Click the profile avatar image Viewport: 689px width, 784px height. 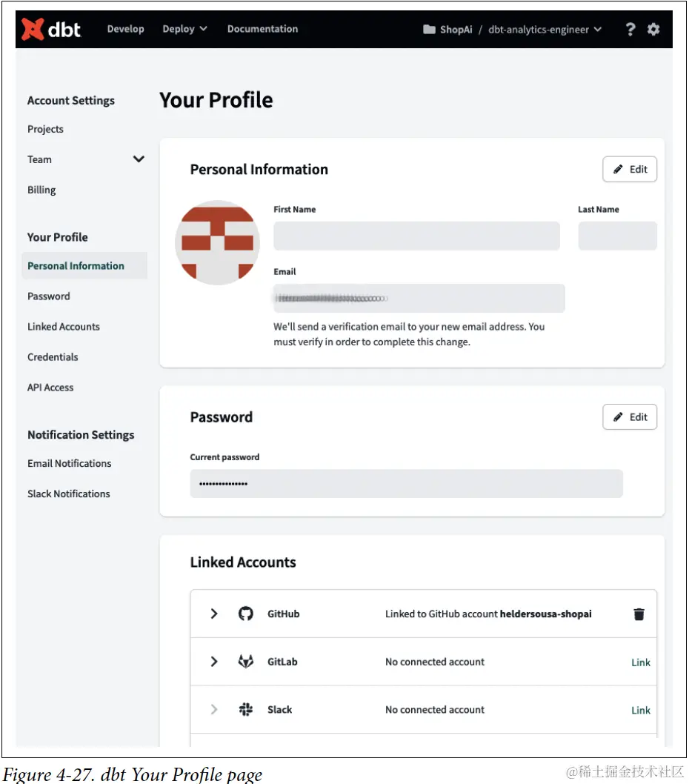pos(217,242)
